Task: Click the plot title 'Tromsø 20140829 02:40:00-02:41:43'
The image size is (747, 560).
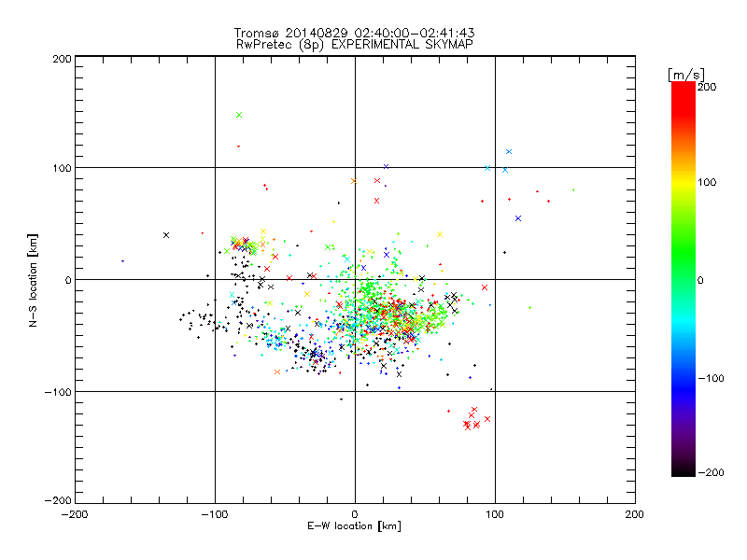Action: 354,33
